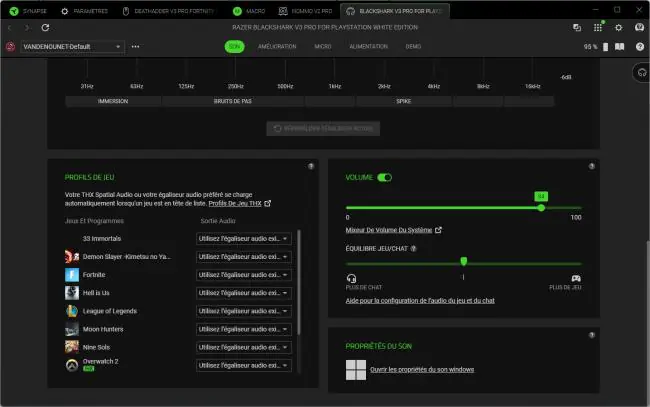Image resolution: width=650 pixels, height=407 pixels.
Task: Click the volume slider handle
Action: click(541, 208)
